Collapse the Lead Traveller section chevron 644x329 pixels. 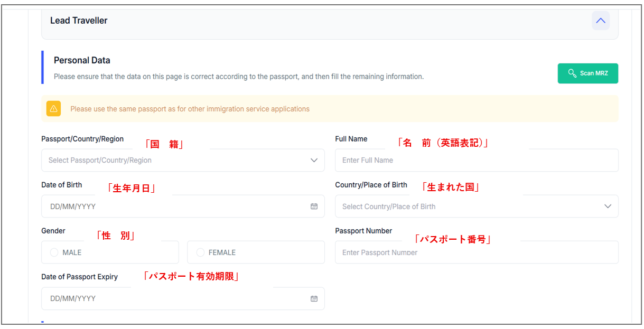600,21
